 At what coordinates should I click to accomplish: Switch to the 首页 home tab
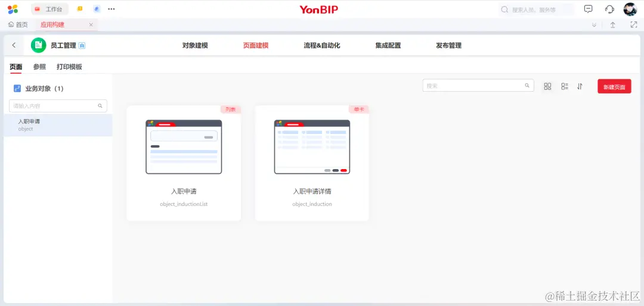tap(18, 24)
